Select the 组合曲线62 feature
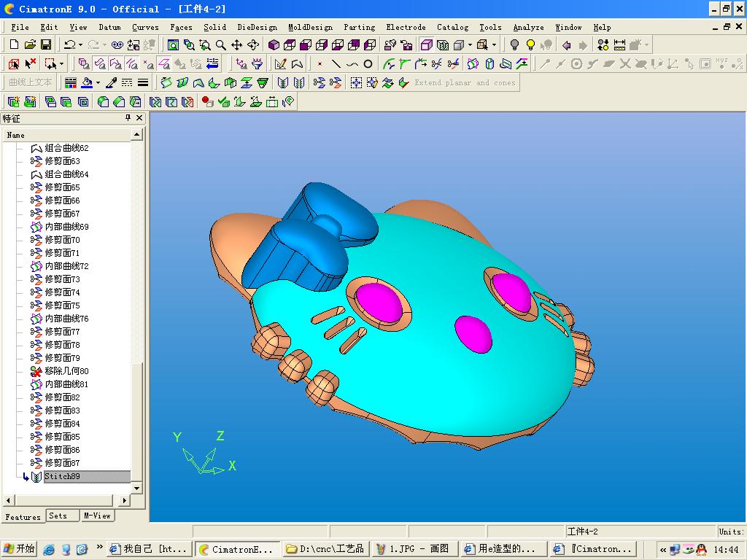The image size is (747, 560). [x=66, y=148]
